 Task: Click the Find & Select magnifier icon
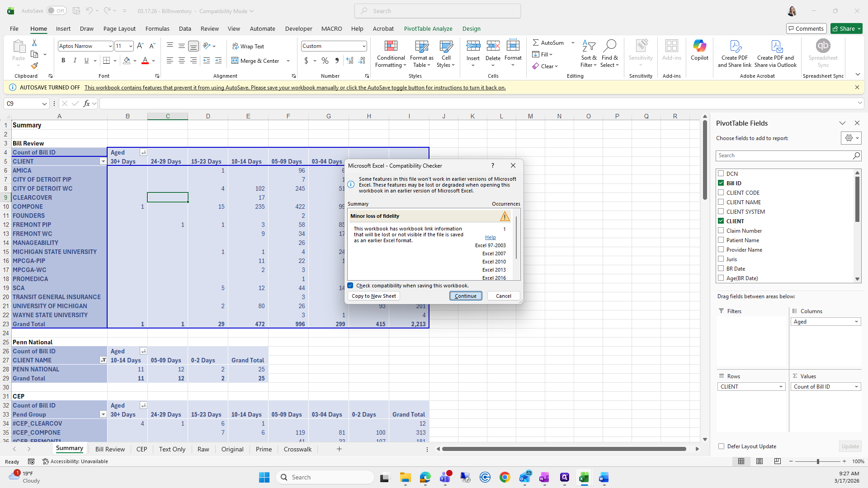(x=609, y=46)
